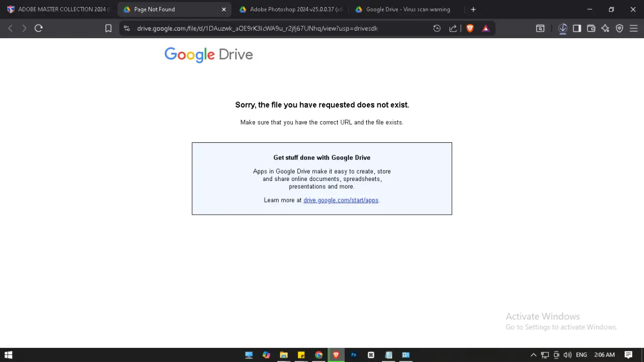Screen dimensions: 644x362
Task: Open Brave VPN shield icon
Action: pos(619,29)
